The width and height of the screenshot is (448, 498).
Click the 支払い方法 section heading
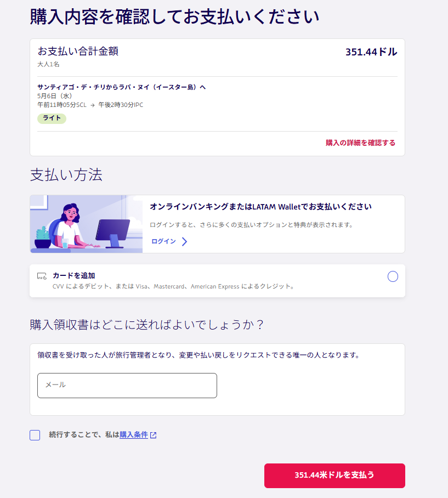click(x=66, y=175)
